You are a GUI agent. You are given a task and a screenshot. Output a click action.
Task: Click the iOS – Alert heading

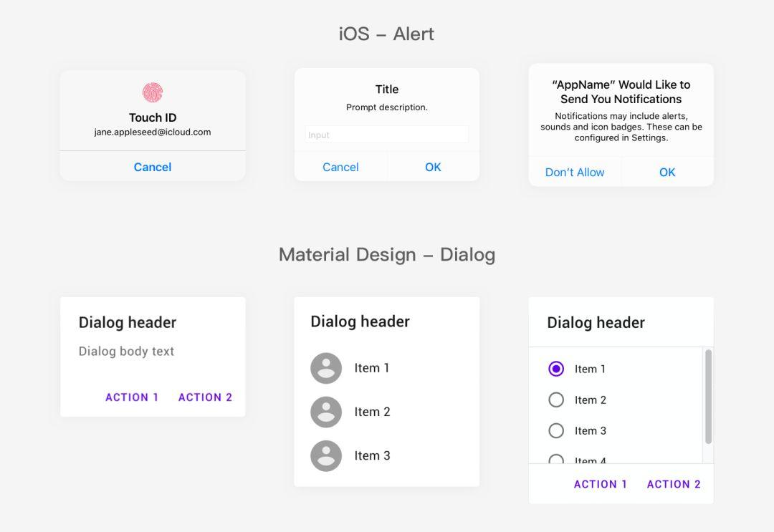pos(386,34)
